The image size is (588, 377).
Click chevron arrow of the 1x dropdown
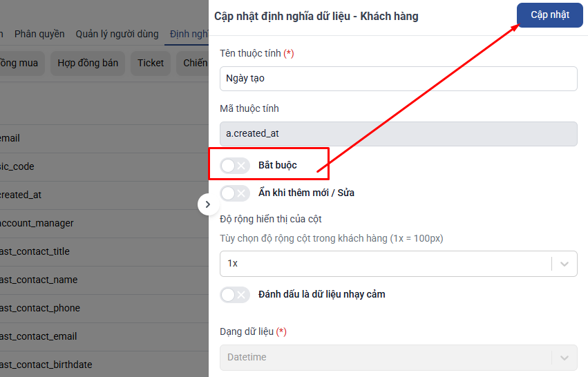click(565, 264)
